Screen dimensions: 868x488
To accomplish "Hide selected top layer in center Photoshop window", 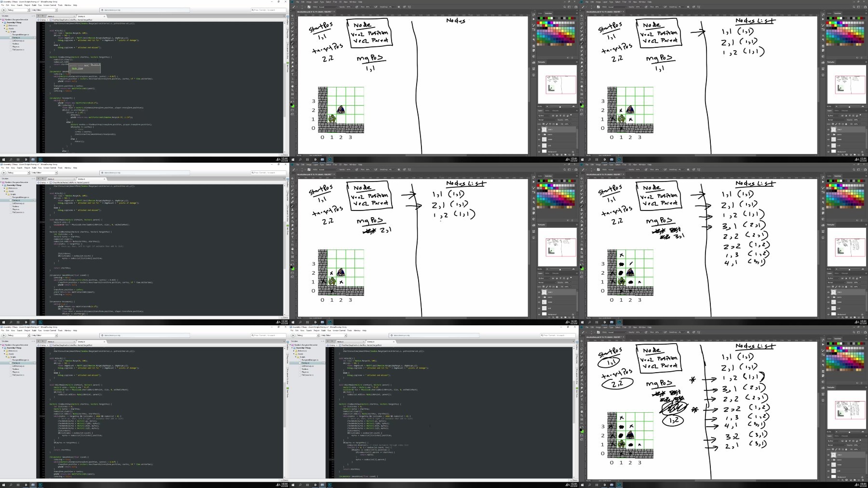I will (539, 292).
